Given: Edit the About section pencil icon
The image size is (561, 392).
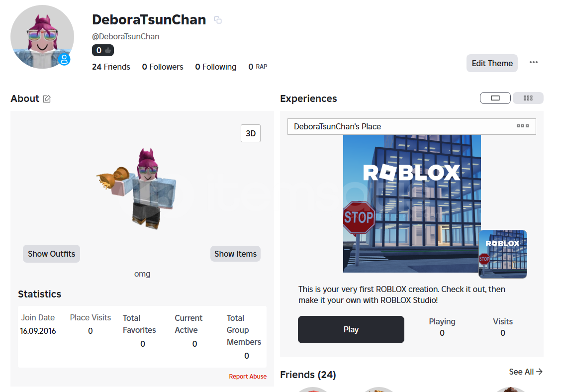Looking at the screenshot, I should coord(47,99).
